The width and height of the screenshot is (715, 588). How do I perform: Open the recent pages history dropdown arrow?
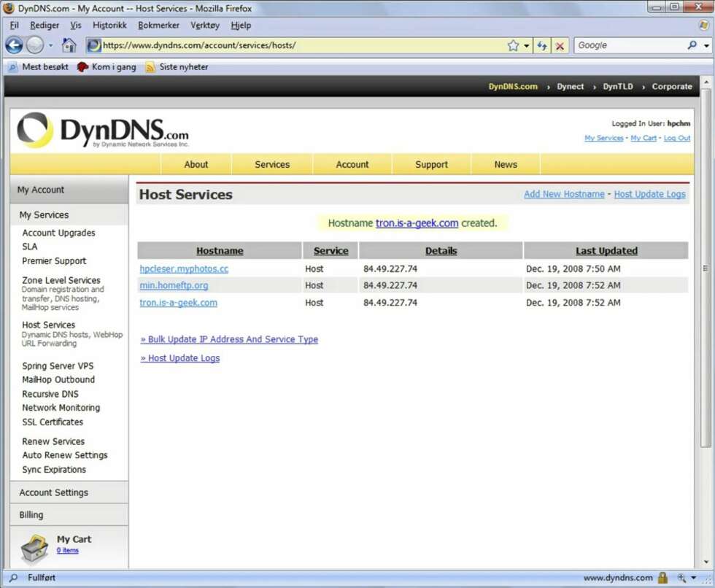pyautogui.click(x=50, y=45)
